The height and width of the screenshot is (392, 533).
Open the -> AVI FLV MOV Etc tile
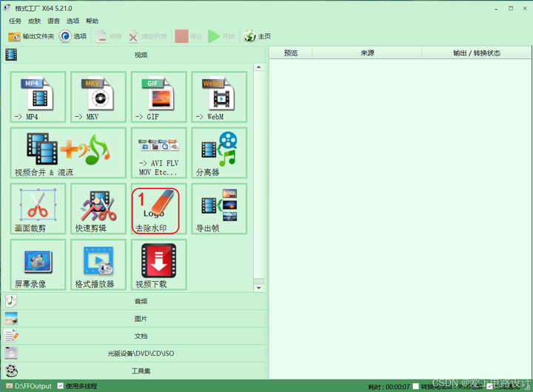[x=158, y=153]
